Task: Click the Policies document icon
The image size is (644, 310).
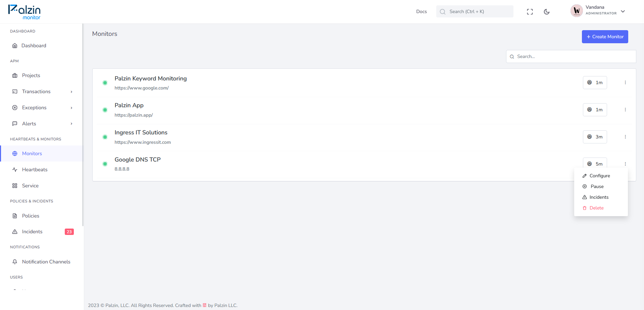Action: pos(15,216)
